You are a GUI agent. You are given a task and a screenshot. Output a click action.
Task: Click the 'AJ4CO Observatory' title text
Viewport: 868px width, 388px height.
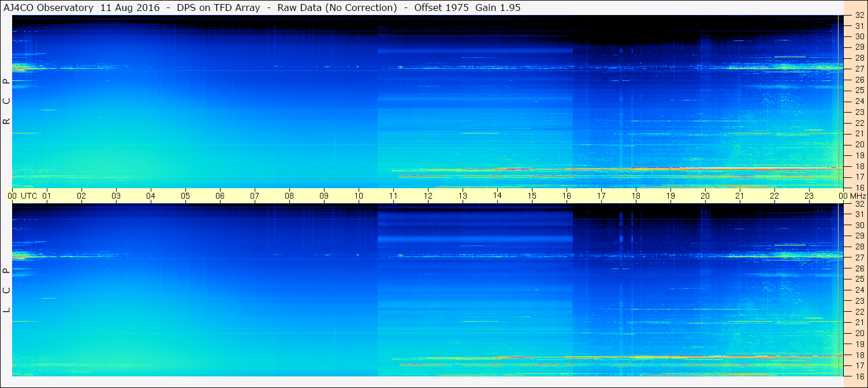click(x=49, y=8)
